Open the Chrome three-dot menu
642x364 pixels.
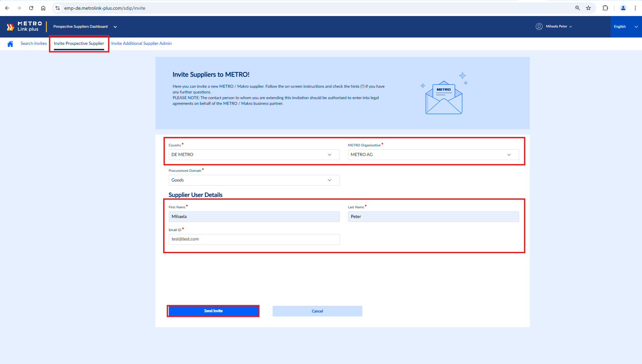tap(635, 8)
